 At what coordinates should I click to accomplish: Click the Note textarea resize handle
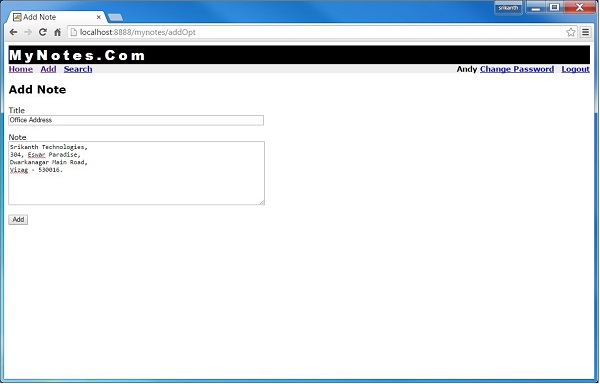point(262,202)
